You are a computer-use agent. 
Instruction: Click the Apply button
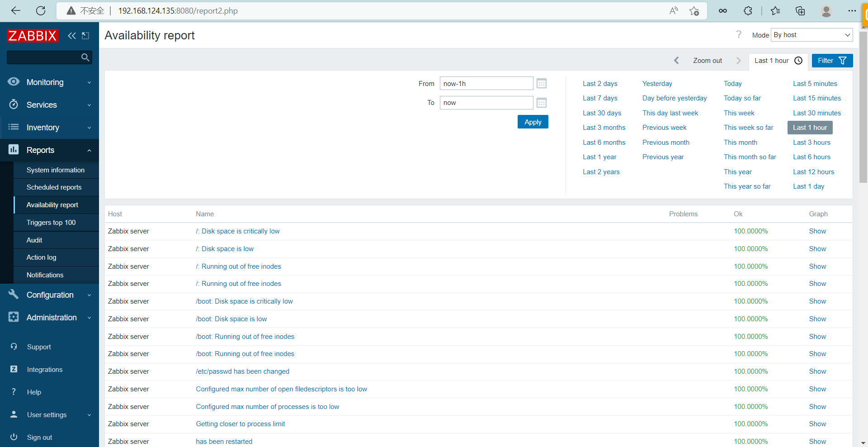coord(533,122)
